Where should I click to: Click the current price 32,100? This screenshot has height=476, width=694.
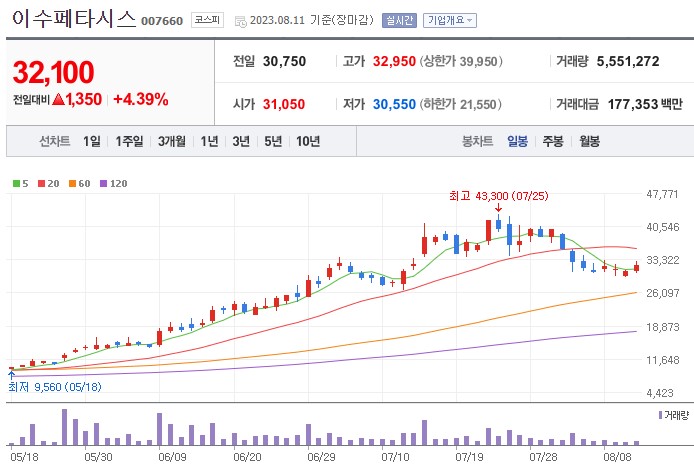coord(54,72)
